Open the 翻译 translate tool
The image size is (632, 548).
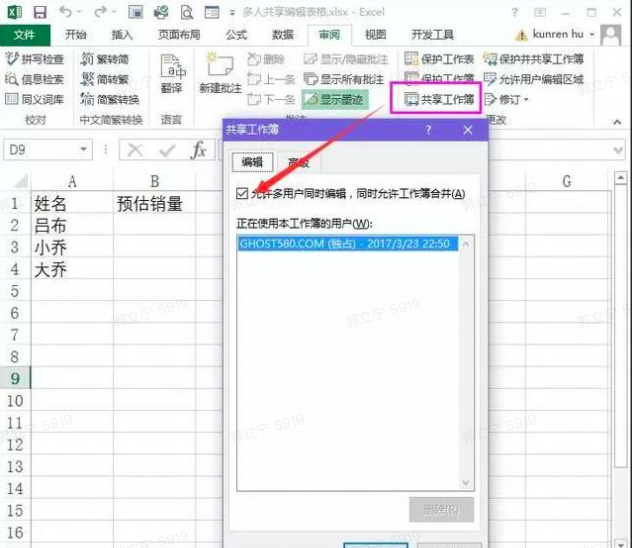pos(171,73)
